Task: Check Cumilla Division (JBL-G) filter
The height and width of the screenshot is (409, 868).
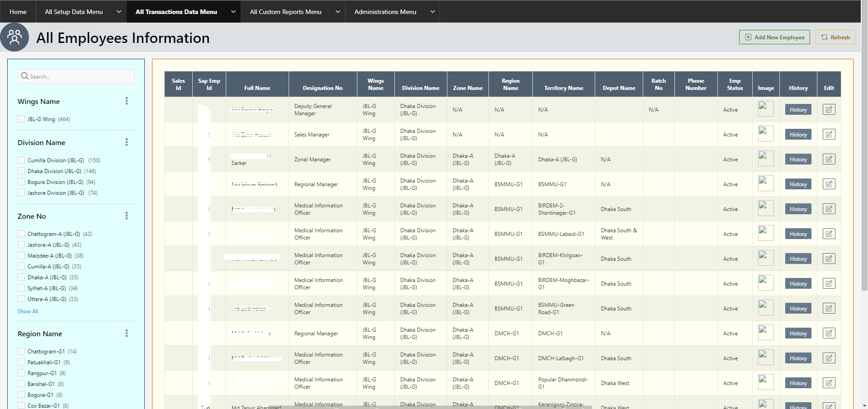Action: click(x=21, y=160)
